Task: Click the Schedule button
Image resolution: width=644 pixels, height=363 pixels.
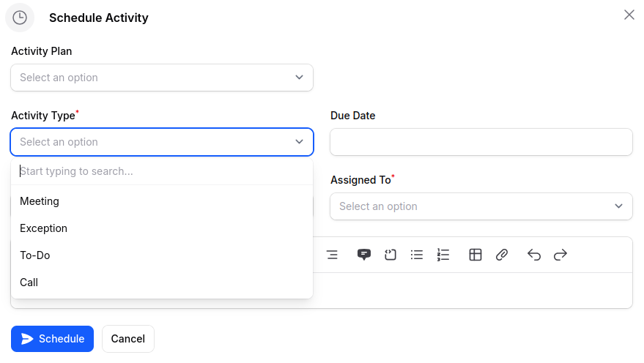Action: click(52, 339)
